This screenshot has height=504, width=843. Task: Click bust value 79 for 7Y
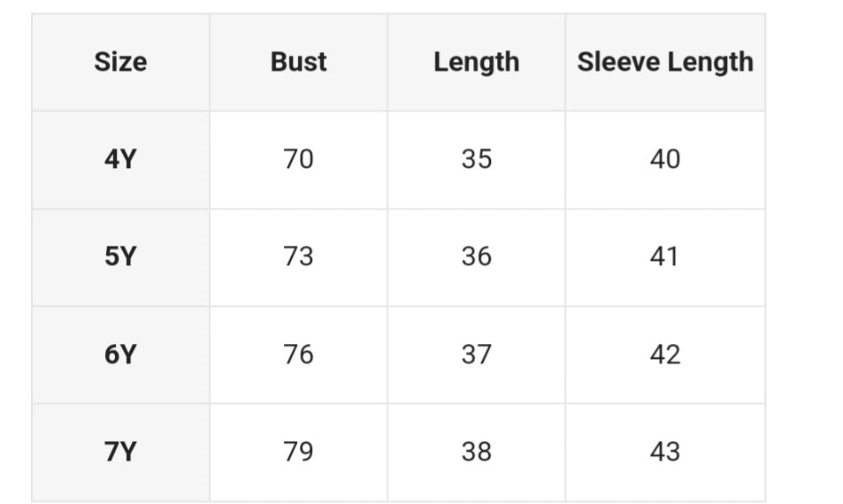click(298, 452)
